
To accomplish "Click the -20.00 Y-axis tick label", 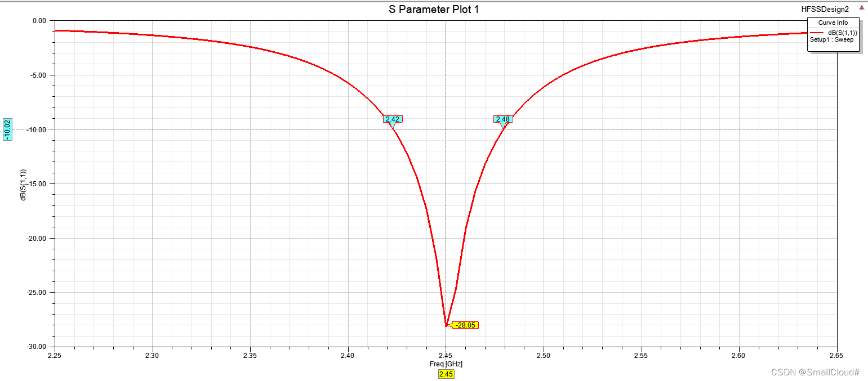I will click(37, 238).
